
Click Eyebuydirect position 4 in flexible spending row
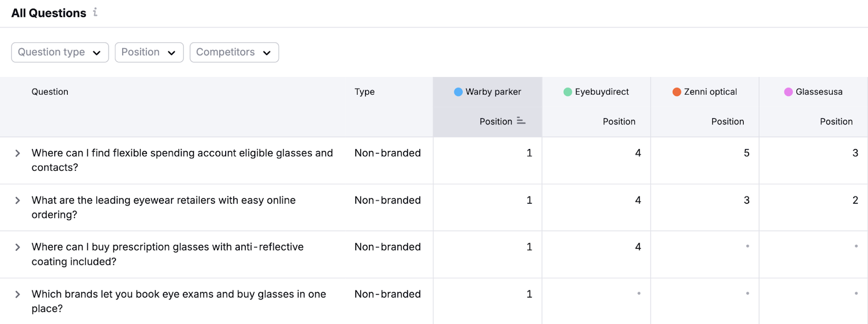pyautogui.click(x=638, y=153)
